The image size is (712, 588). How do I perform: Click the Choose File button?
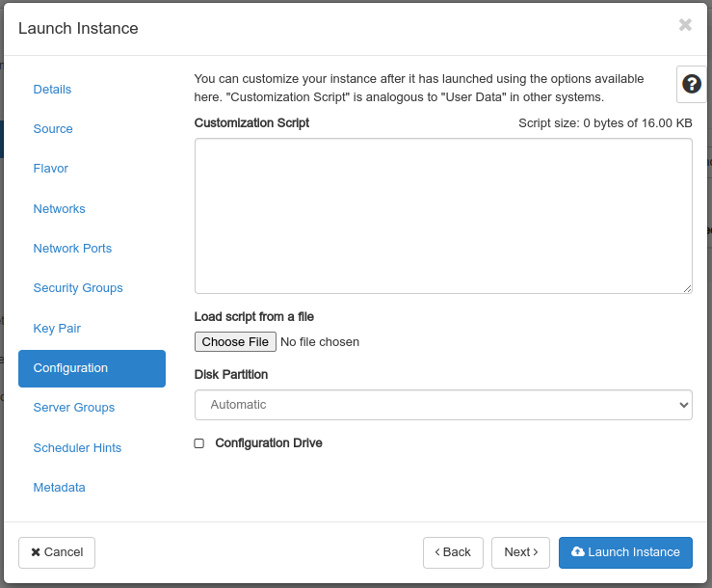click(235, 341)
